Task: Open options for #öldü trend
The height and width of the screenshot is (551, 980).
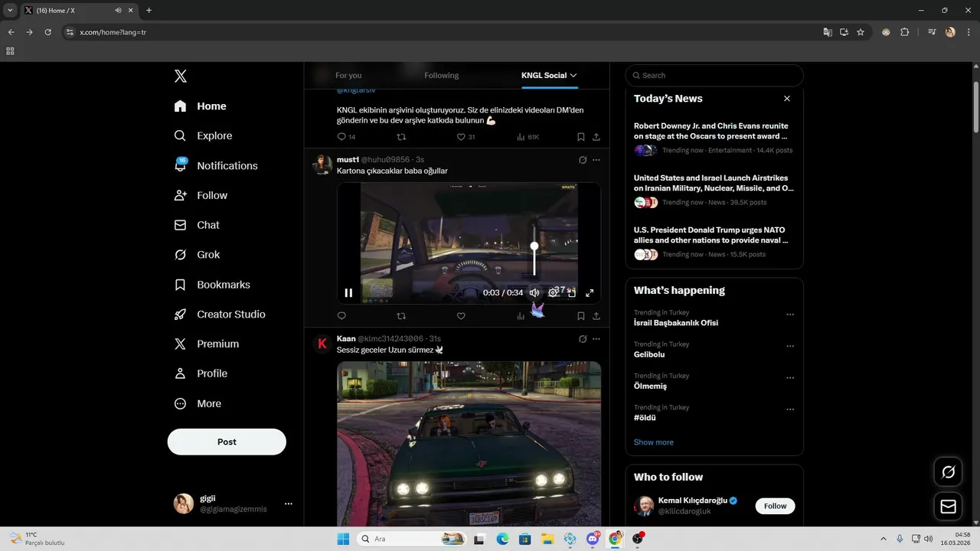Action: (x=790, y=409)
